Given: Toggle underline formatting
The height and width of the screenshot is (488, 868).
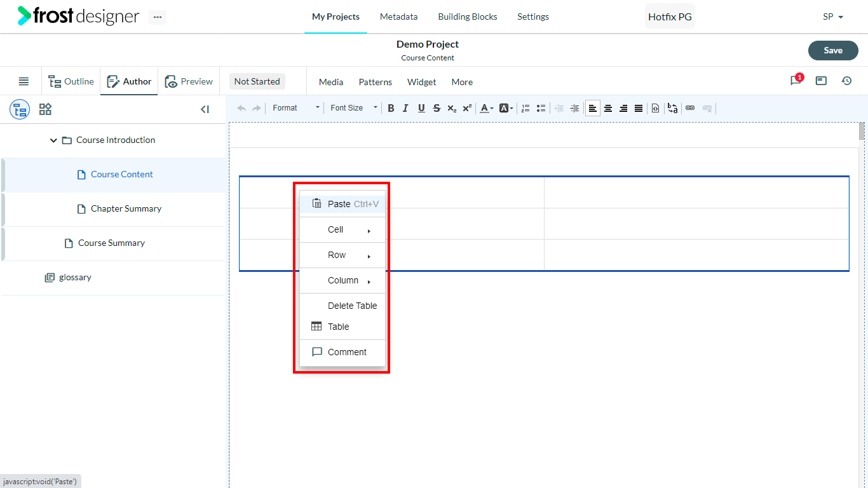Looking at the screenshot, I should [x=421, y=108].
